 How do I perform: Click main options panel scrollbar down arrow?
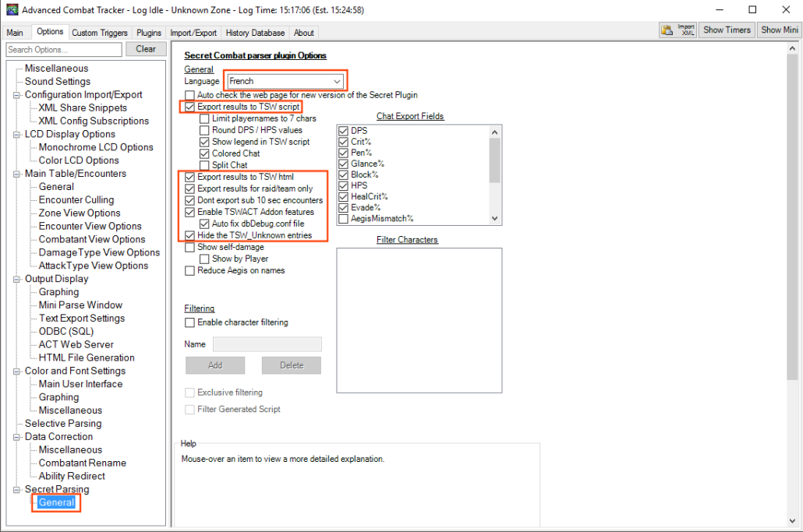pyautogui.click(x=792, y=521)
